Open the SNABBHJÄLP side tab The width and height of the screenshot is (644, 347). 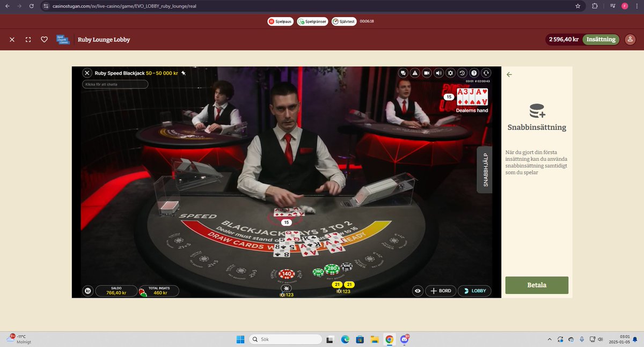click(485, 169)
